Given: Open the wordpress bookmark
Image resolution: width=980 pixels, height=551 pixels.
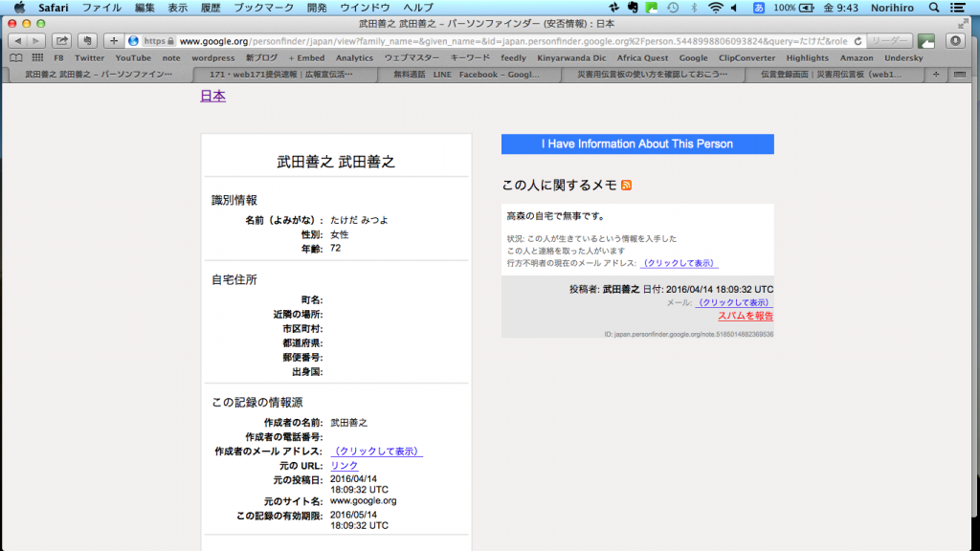Looking at the screenshot, I should [x=213, y=58].
